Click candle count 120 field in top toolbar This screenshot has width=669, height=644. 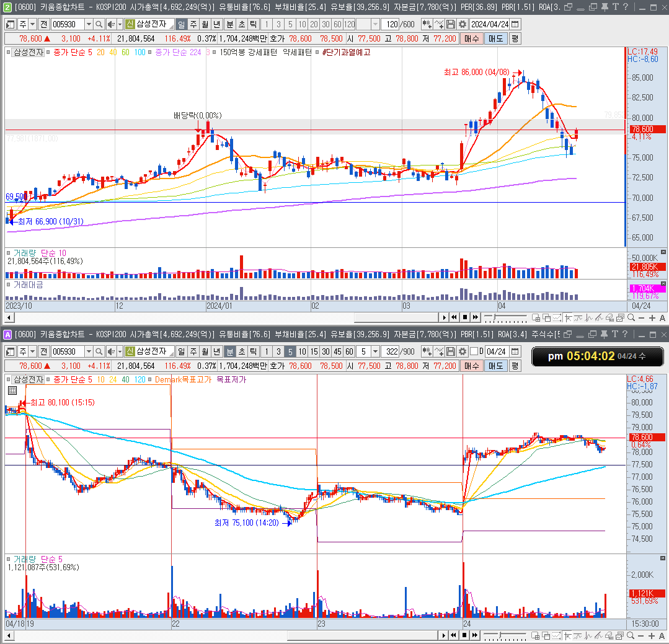390,24
